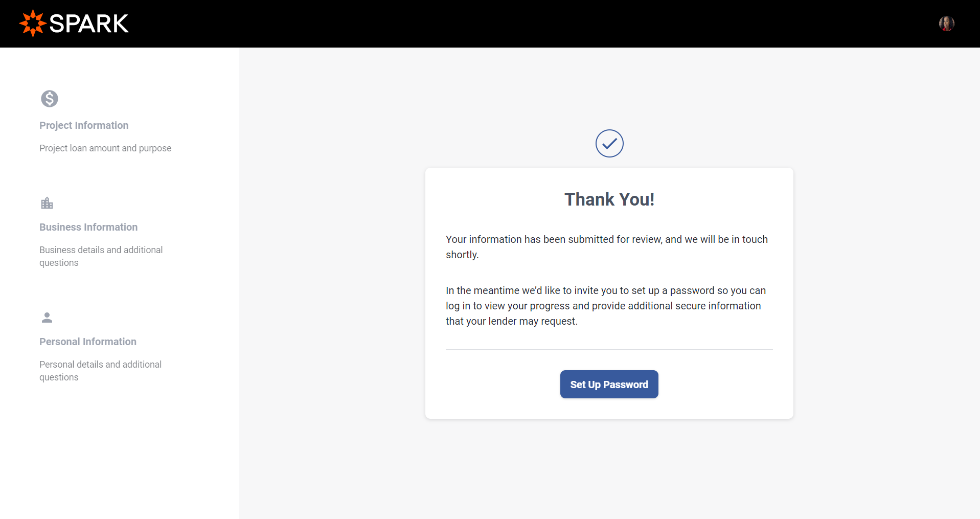This screenshot has height=519, width=980.
Task: Click the Set Up Password button
Action: (x=609, y=384)
